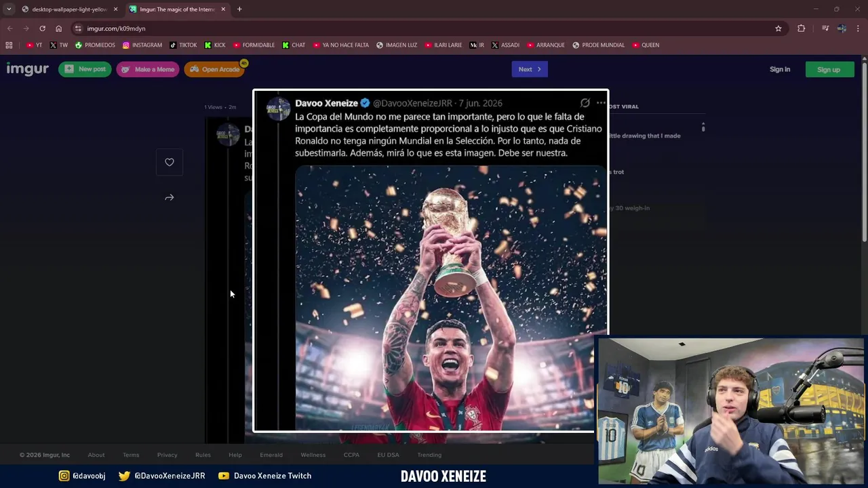This screenshot has width=868, height=488.
Task: Open the Davoo Xeneize tweet avatar
Action: 277,110
